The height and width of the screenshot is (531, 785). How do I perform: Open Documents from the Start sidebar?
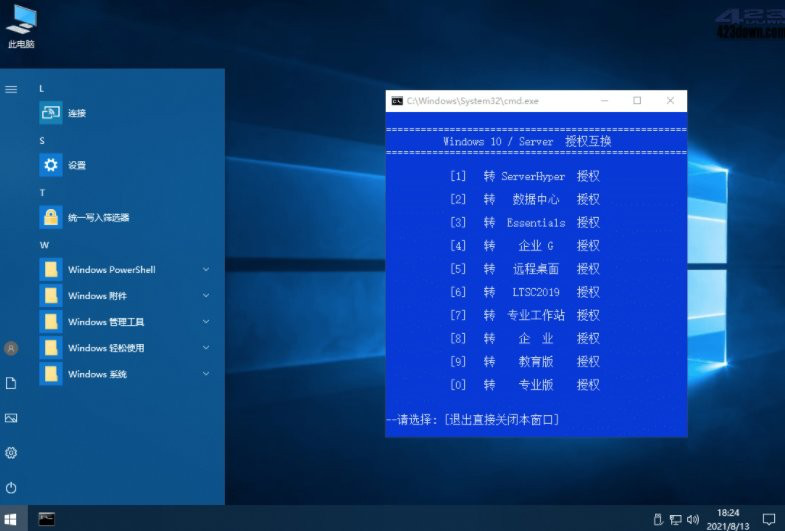(x=11, y=383)
